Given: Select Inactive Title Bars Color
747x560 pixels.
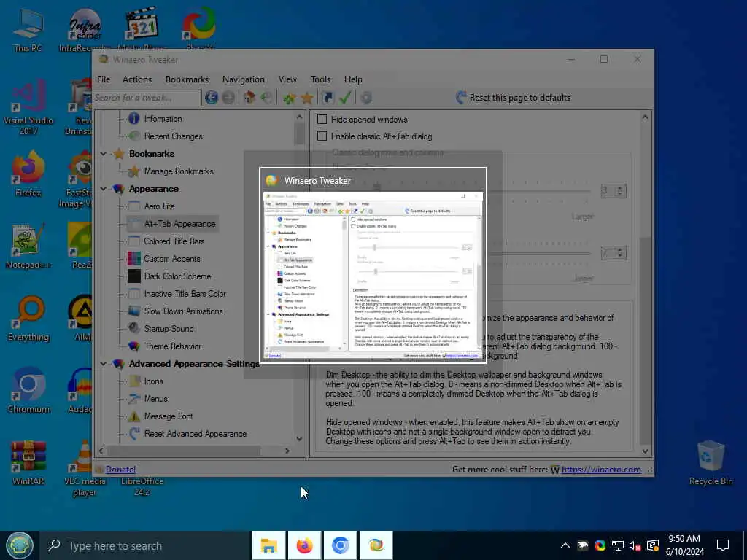Looking at the screenshot, I should pos(185,294).
